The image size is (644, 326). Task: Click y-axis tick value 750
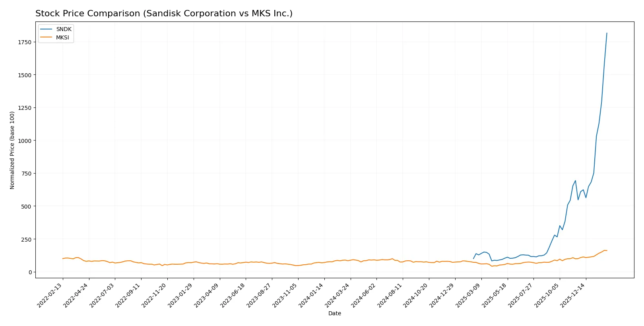(26, 174)
